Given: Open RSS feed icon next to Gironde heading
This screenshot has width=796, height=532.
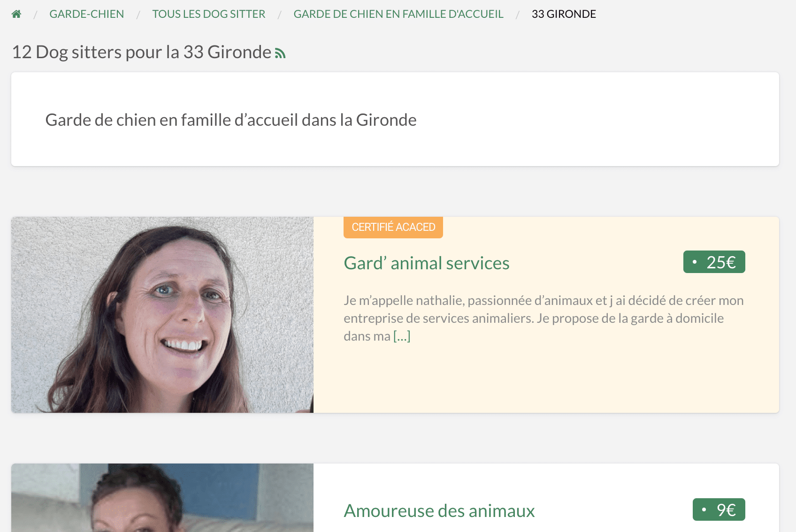Looking at the screenshot, I should 280,53.
